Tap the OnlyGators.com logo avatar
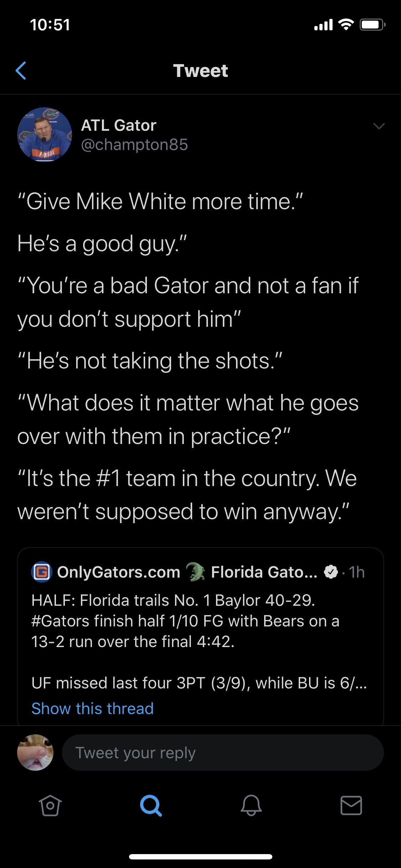This screenshot has height=868, width=401. tap(42, 572)
